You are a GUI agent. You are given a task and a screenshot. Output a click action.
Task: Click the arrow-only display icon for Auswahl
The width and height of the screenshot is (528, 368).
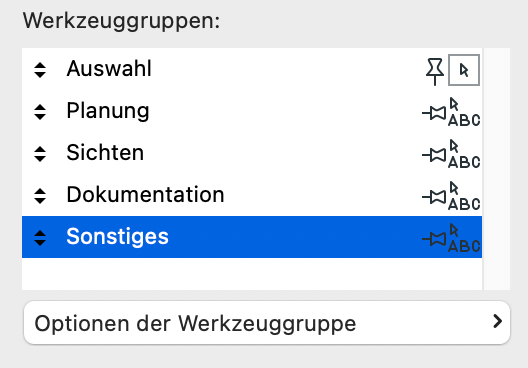464,70
